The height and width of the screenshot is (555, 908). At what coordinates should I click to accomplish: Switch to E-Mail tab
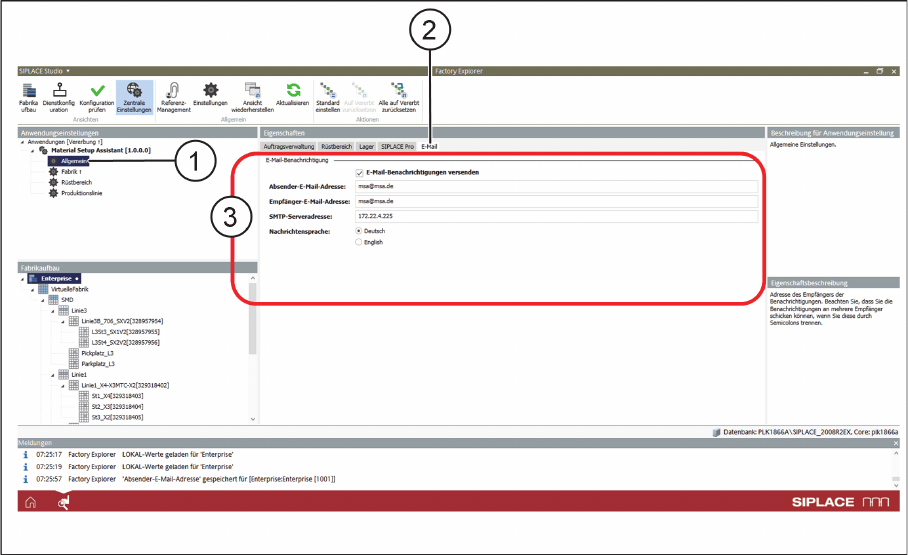(x=429, y=147)
